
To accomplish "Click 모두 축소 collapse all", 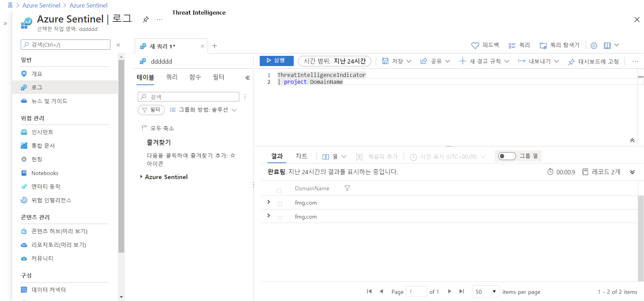I will (158, 128).
